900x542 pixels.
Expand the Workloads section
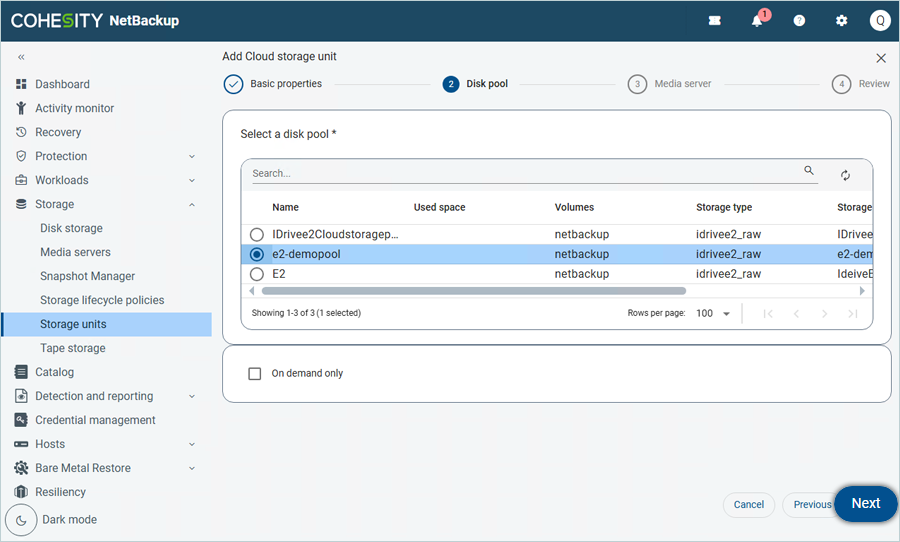click(x=61, y=180)
